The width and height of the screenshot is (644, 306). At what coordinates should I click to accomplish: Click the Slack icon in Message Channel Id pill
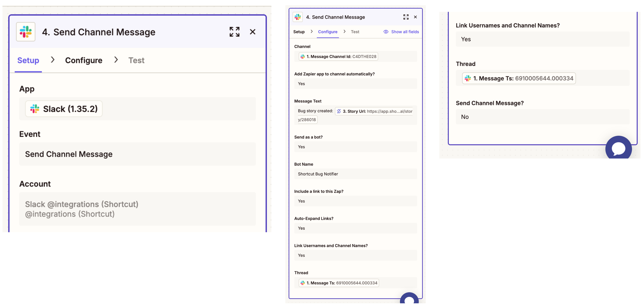pyautogui.click(x=302, y=57)
